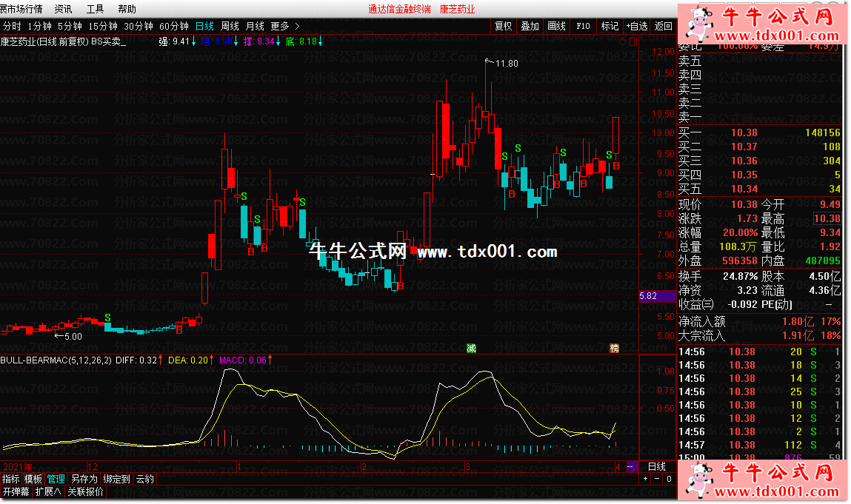Select the 日线 daily tab

(x=204, y=26)
